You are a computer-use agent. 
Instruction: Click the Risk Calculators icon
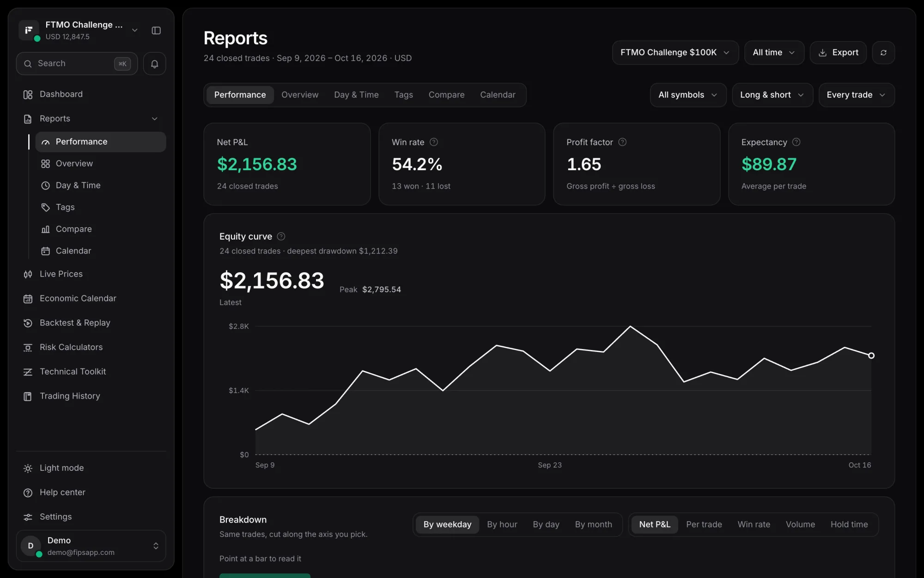coord(28,347)
